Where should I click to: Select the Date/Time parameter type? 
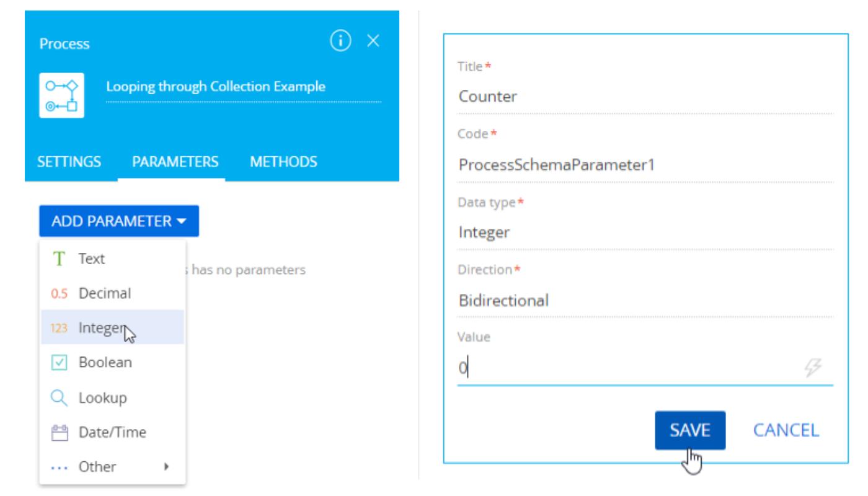click(112, 432)
